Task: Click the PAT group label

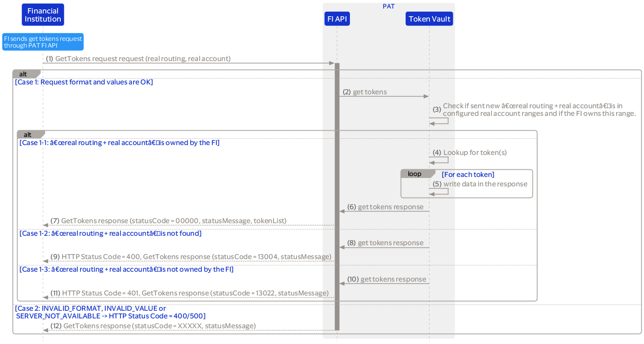Action: point(389,6)
